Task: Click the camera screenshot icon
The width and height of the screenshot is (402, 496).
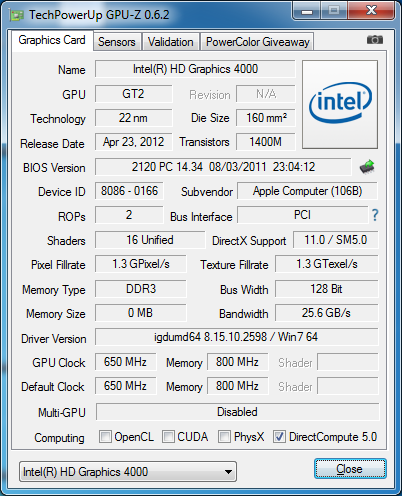Action: pos(375,40)
